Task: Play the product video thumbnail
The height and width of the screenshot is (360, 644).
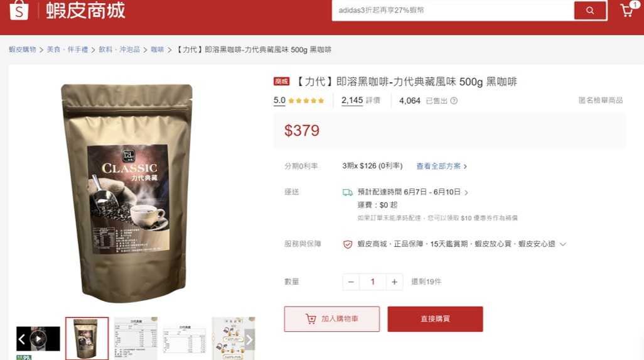Action: click(38, 339)
